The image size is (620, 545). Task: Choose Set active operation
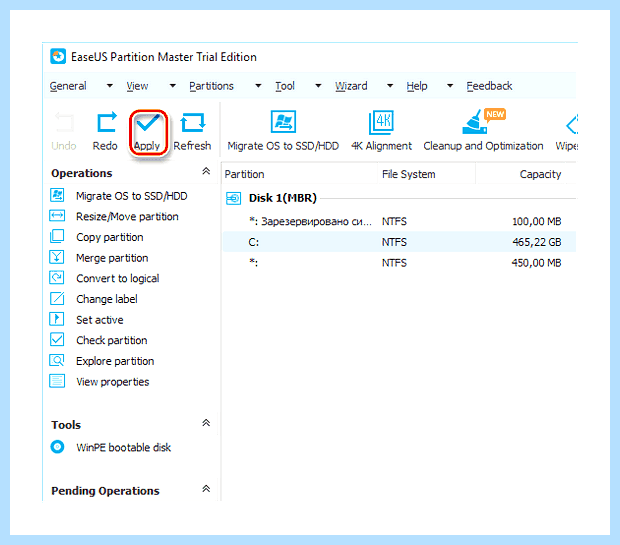(100, 320)
